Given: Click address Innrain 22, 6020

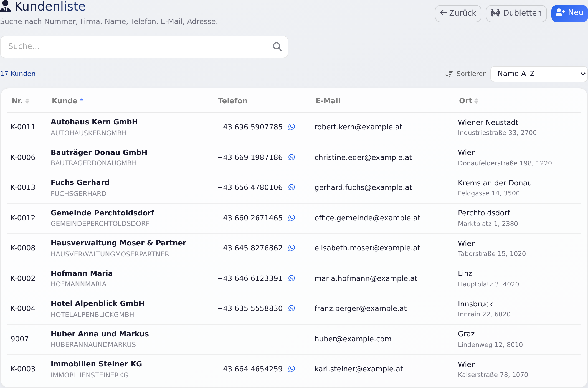Looking at the screenshot, I should (484, 314).
